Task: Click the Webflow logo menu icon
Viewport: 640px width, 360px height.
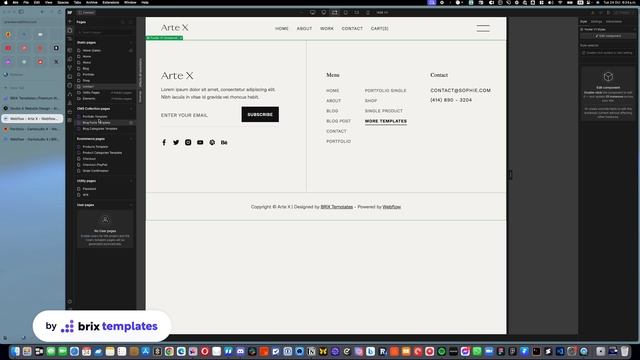Action: 70,12
